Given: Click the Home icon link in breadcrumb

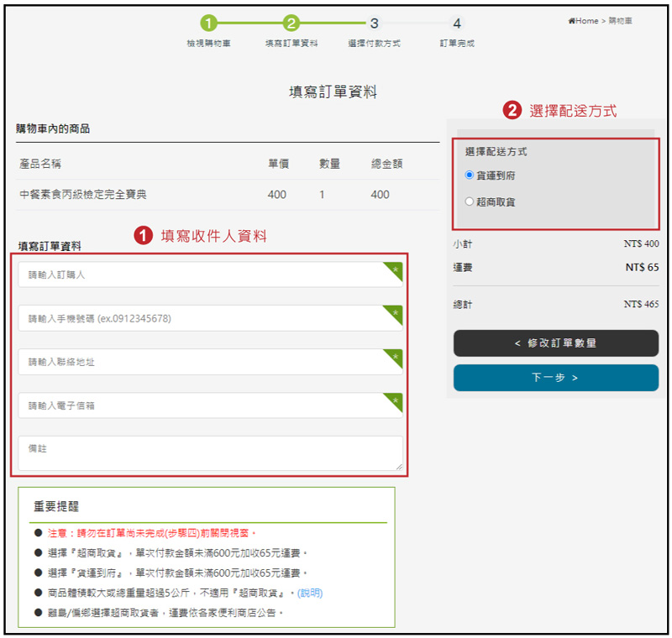Looking at the screenshot, I should click(x=572, y=21).
